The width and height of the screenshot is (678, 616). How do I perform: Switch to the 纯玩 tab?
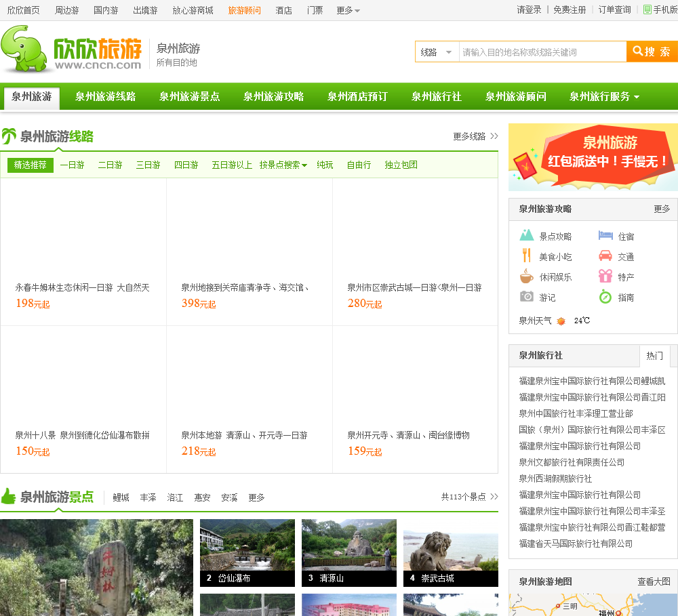325,165
